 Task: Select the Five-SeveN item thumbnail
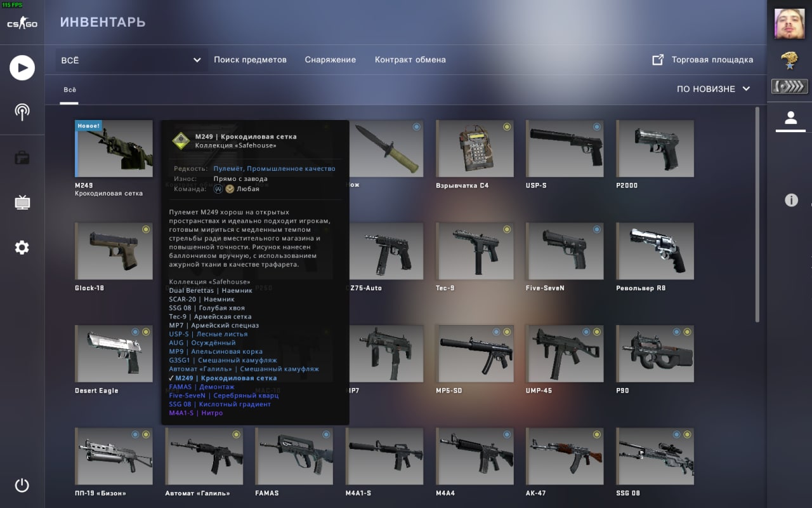point(565,251)
